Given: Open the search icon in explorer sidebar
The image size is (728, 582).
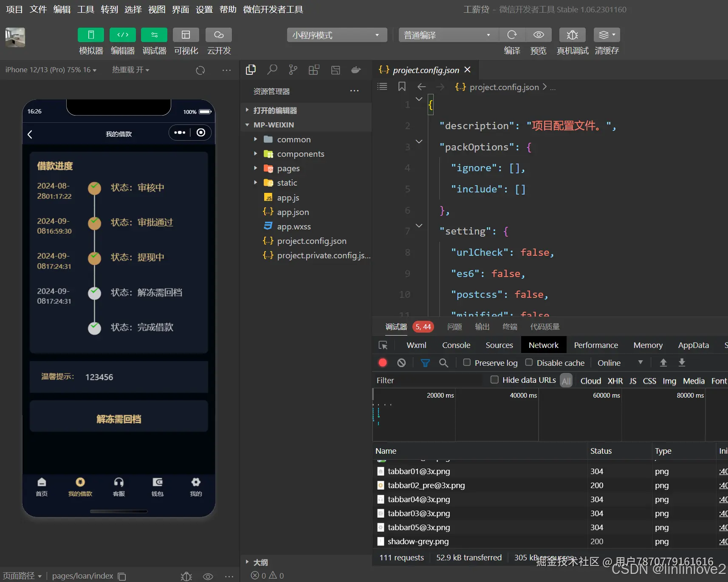Looking at the screenshot, I should (x=272, y=70).
